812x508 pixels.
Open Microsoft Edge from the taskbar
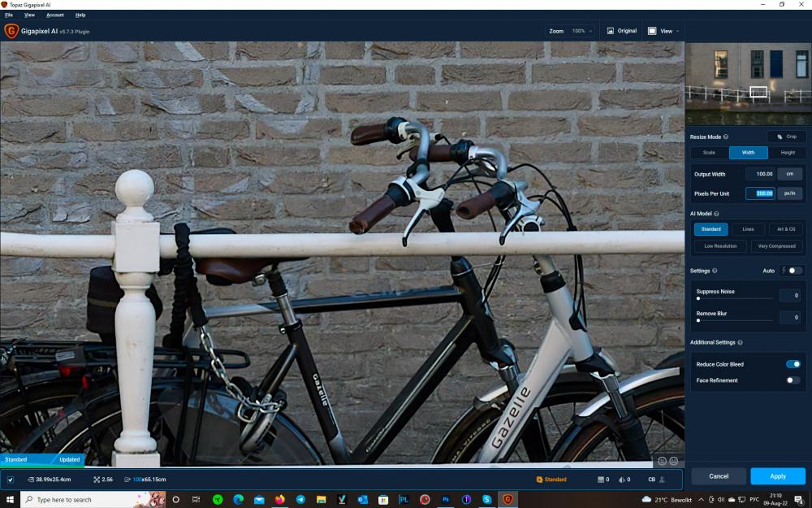coord(238,500)
